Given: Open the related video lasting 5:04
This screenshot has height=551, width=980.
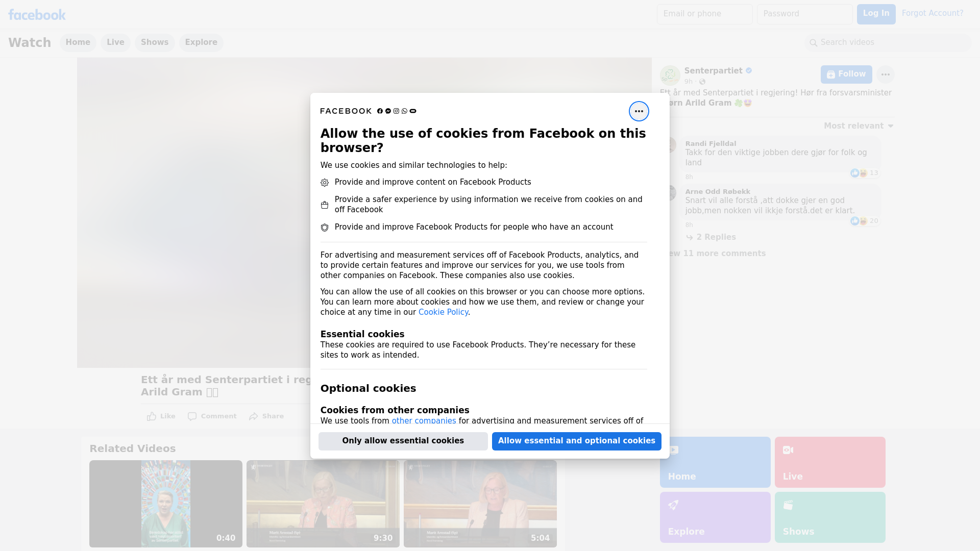Looking at the screenshot, I should tap(480, 504).
